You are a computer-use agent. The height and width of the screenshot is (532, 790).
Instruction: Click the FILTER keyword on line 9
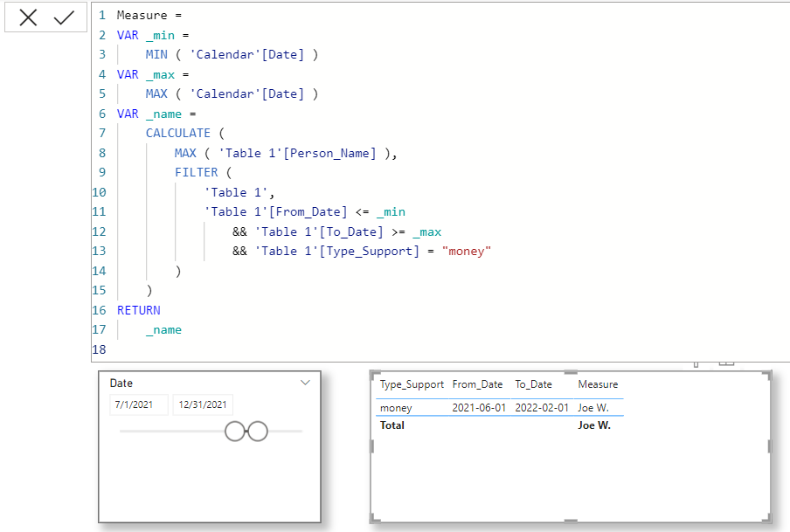tap(196, 172)
